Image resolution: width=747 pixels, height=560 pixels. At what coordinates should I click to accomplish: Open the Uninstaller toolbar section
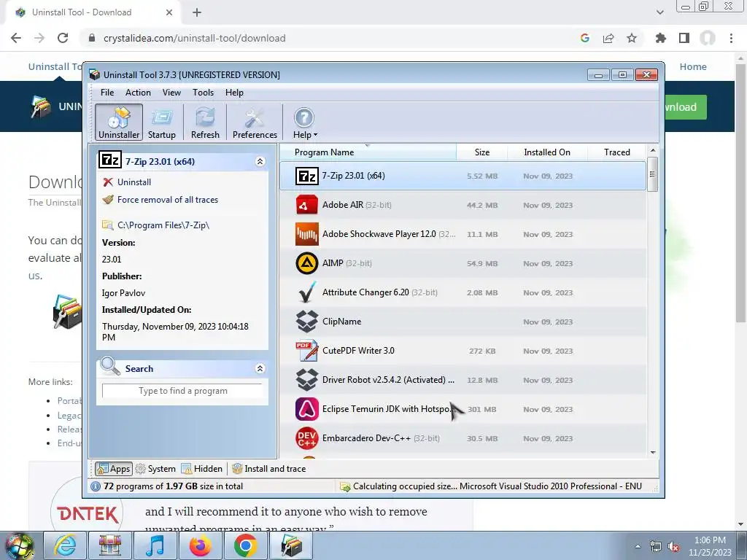(x=119, y=122)
